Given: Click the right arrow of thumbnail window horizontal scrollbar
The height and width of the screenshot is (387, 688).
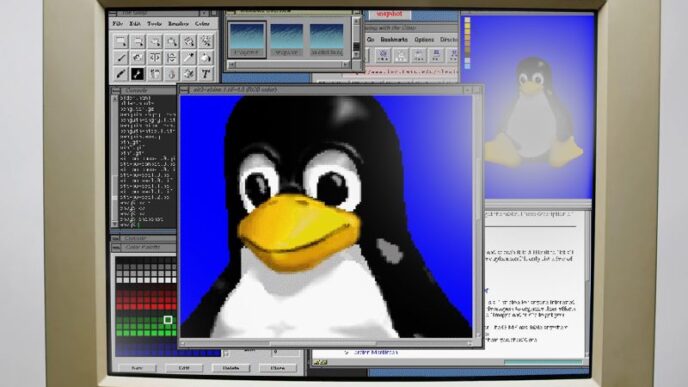Looking at the screenshot, I should pyautogui.click(x=345, y=64).
